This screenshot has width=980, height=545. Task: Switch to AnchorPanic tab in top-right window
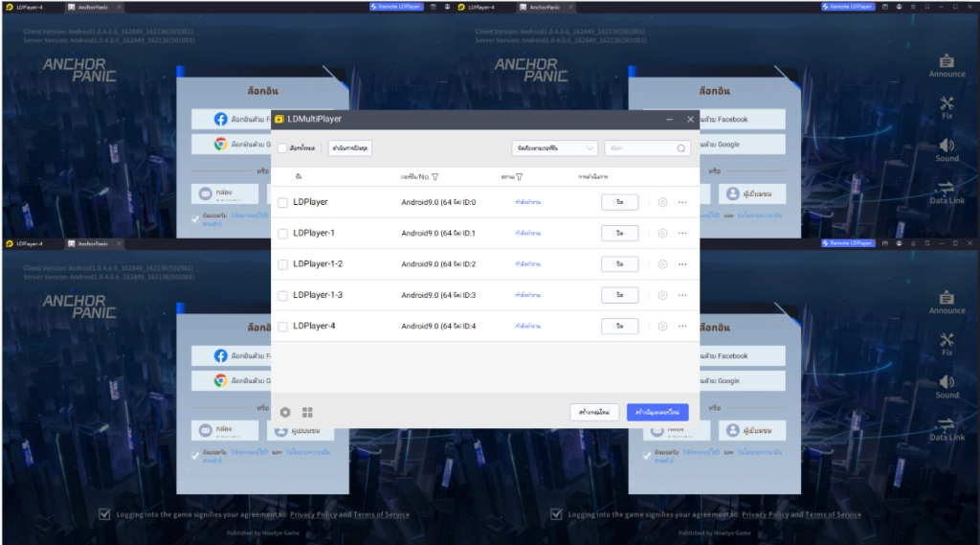pos(546,7)
